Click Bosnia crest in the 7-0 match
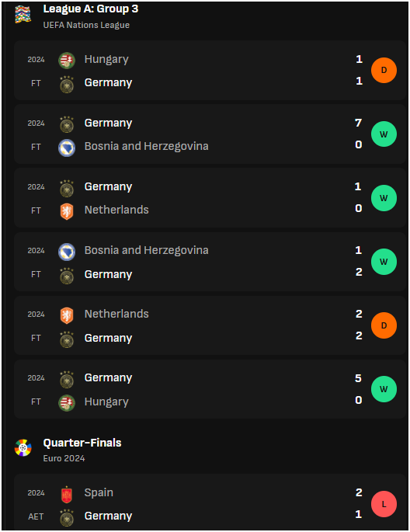 click(x=67, y=148)
